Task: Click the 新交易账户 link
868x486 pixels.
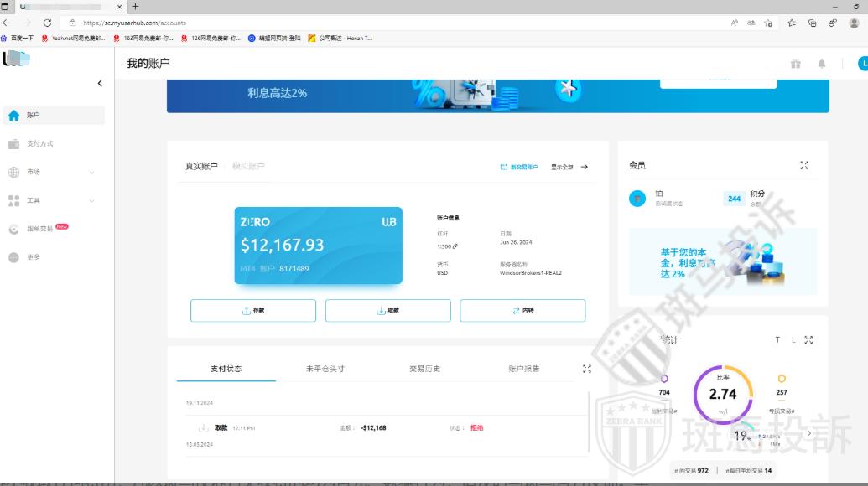Action: pyautogui.click(x=519, y=167)
